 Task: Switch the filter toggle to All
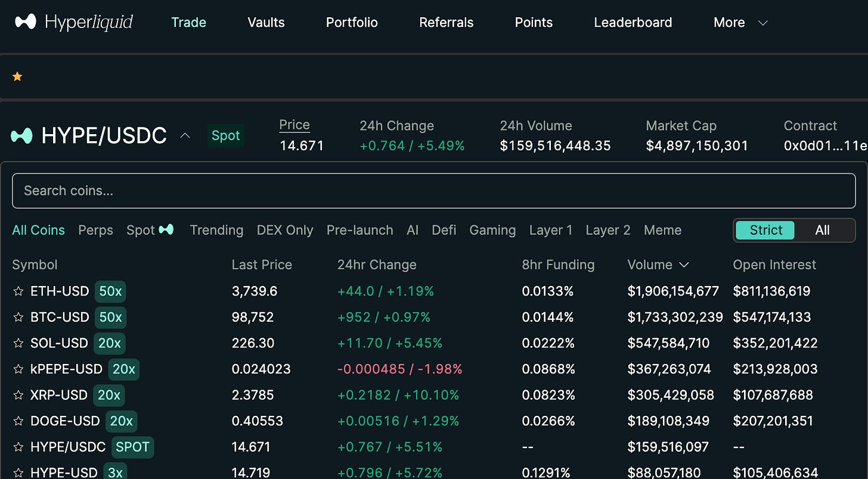822,230
